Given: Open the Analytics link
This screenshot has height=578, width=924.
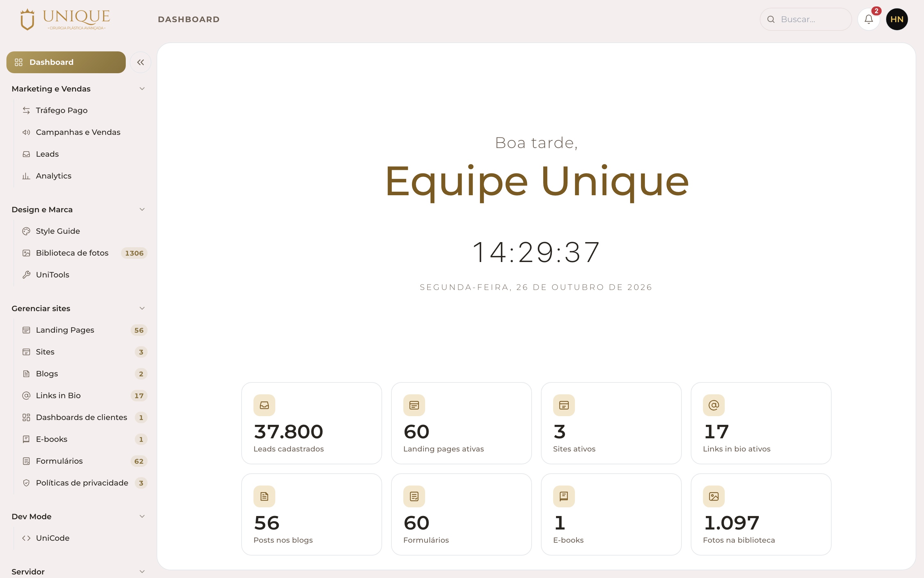Looking at the screenshot, I should click(83, 176).
